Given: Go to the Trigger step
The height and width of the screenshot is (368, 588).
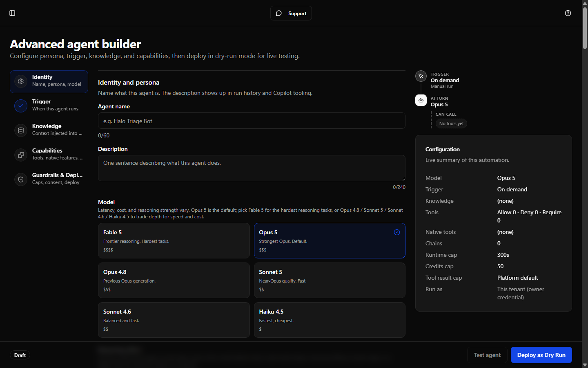Looking at the screenshot, I should (49, 106).
